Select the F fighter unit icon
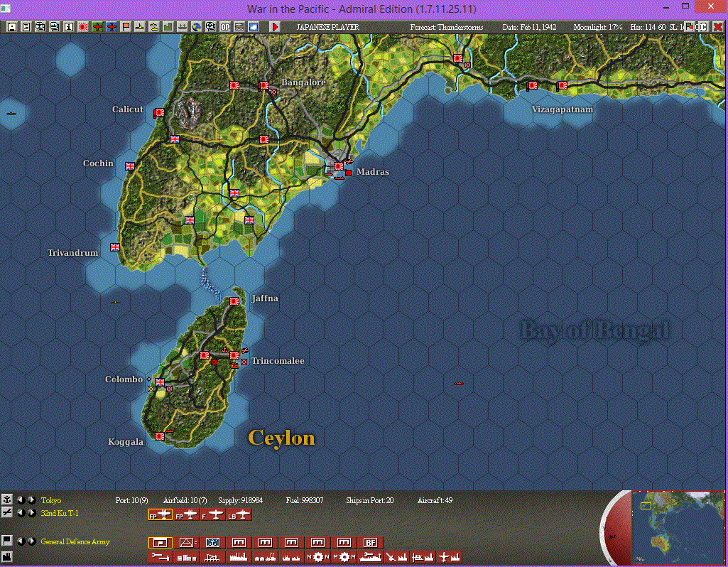The image size is (728, 567). coord(212,515)
